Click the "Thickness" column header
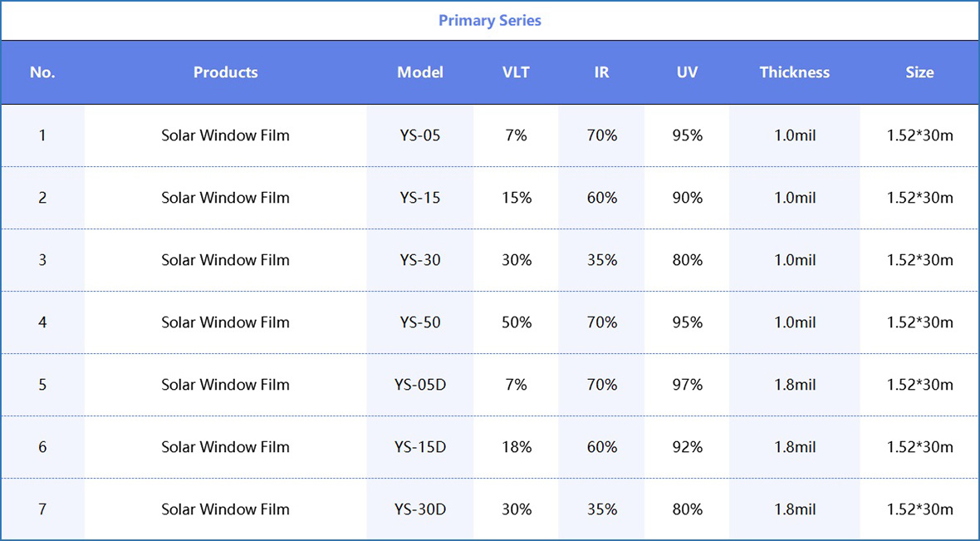 pos(795,72)
